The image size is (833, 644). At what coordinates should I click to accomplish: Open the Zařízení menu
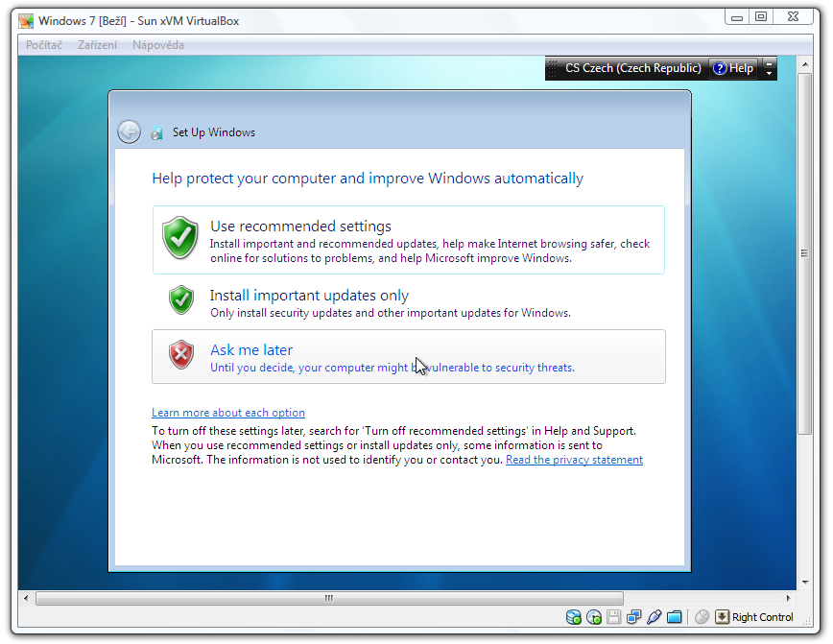(x=97, y=45)
